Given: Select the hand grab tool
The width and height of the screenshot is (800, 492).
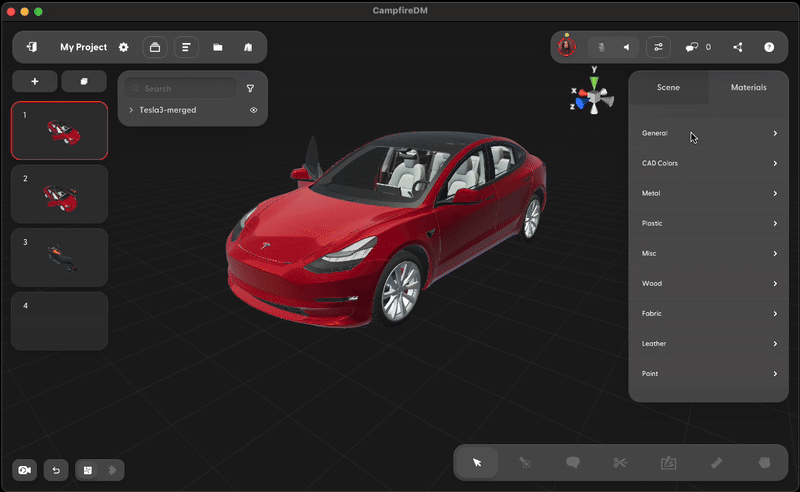Looking at the screenshot, I should tap(764, 462).
